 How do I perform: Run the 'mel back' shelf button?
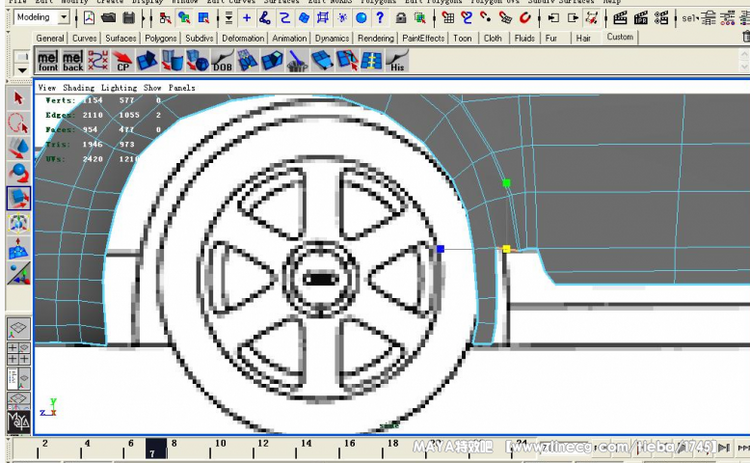73,61
